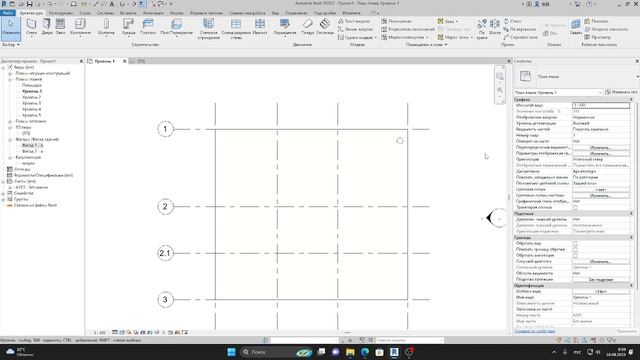Viewport: 640px width, 360px height.
Task: Switch to the Structure ribbon tab
Action: point(60,13)
